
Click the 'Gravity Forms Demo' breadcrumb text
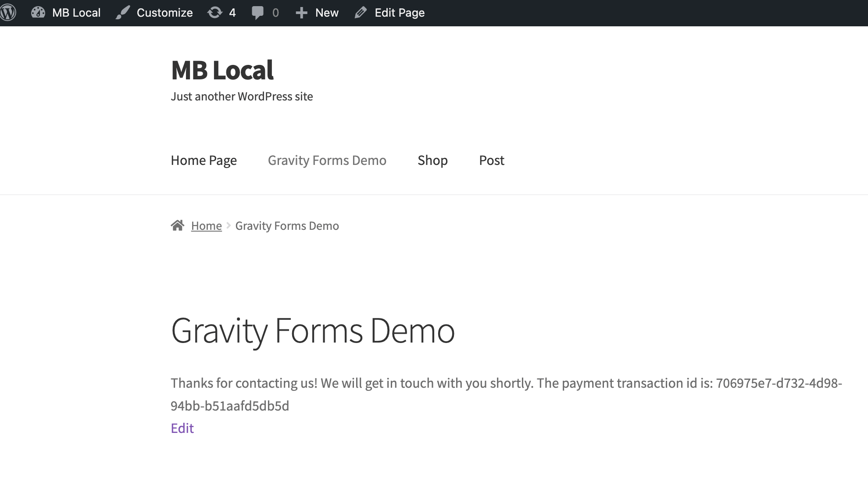click(x=287, y=226)
